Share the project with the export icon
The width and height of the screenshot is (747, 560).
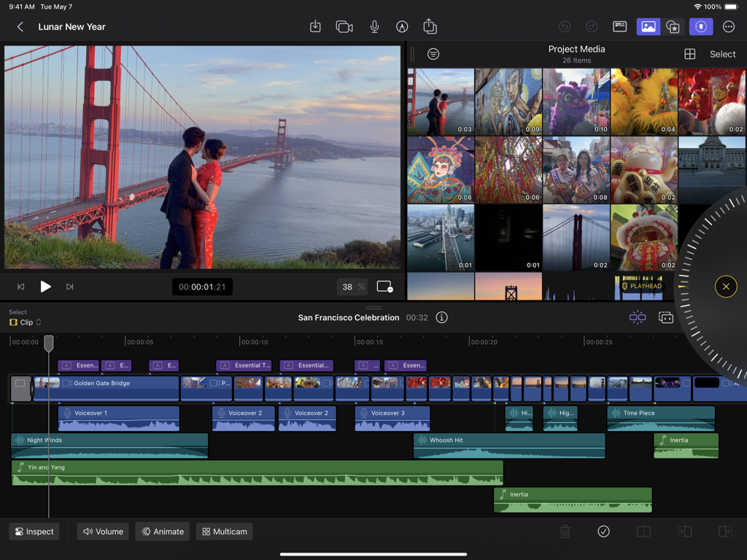click(430, 26)
